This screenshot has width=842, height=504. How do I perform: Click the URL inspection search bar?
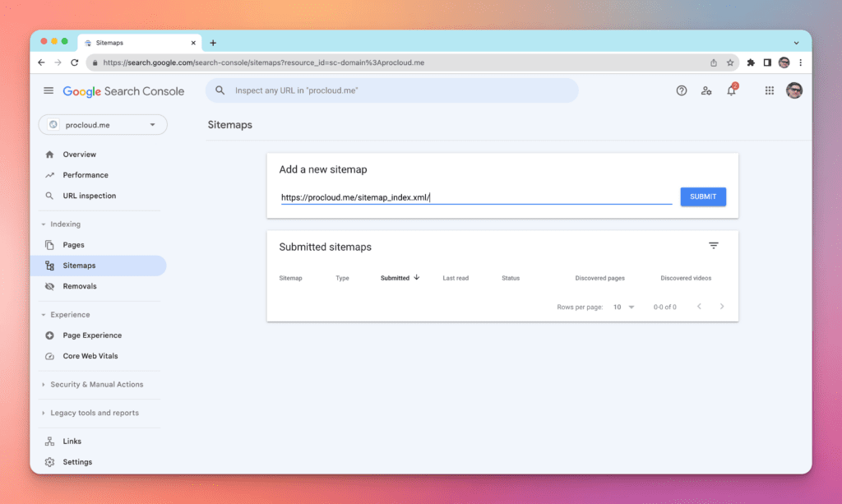click(x=391, y=90)
